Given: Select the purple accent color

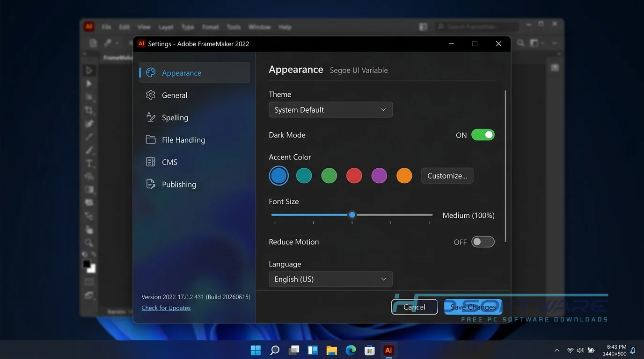Looking at the screenshot, I should [379, 176].
